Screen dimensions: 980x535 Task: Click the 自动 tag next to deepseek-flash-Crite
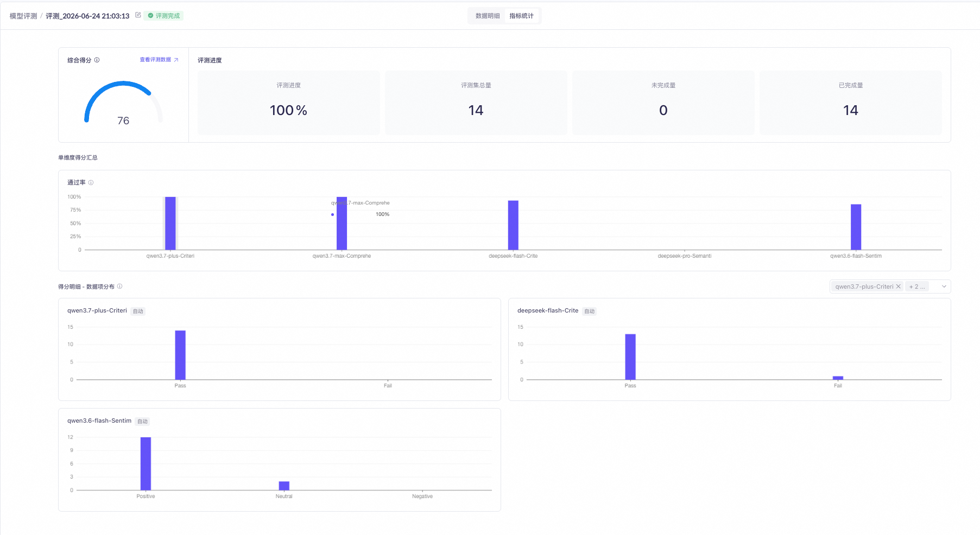coord(589,311)
